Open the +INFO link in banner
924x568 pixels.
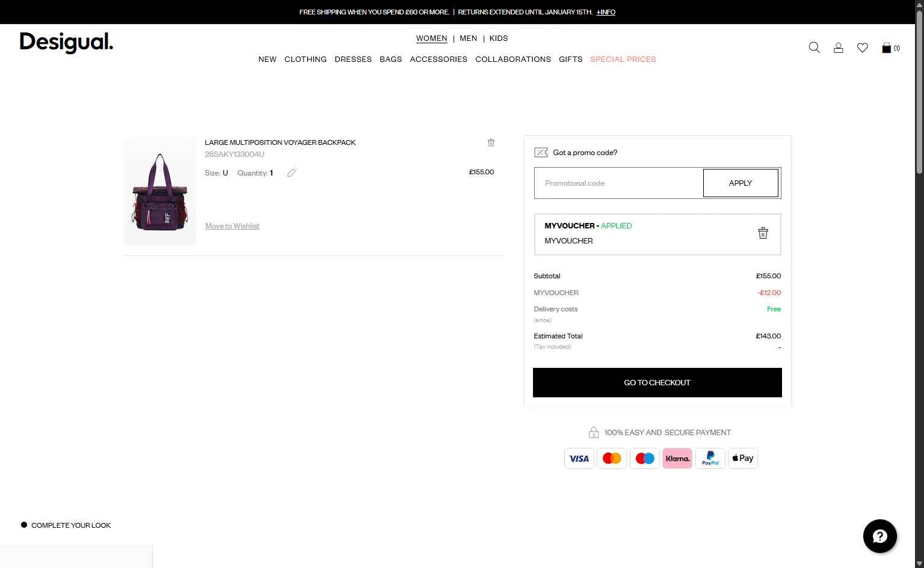(x=606, y=12)
